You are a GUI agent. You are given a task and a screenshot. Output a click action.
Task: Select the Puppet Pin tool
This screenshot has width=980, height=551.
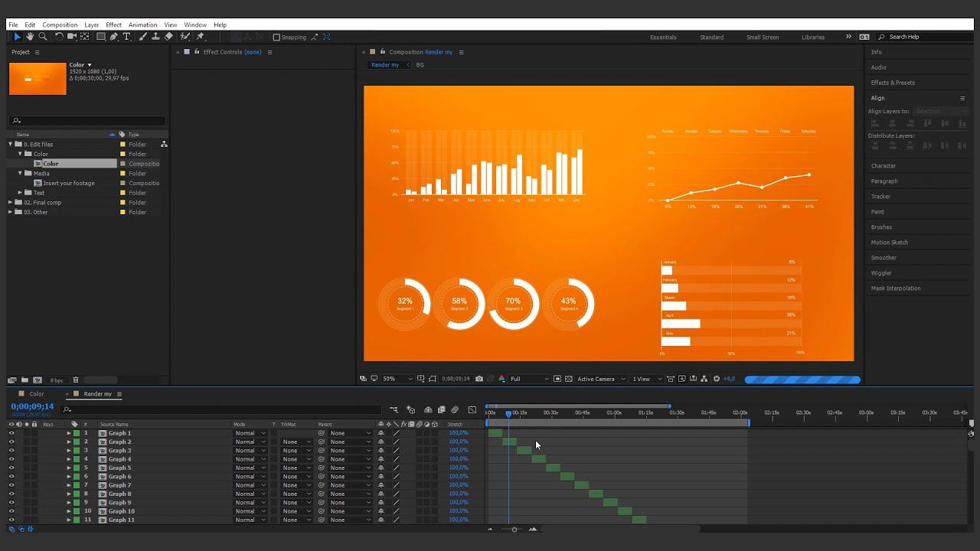201,37
